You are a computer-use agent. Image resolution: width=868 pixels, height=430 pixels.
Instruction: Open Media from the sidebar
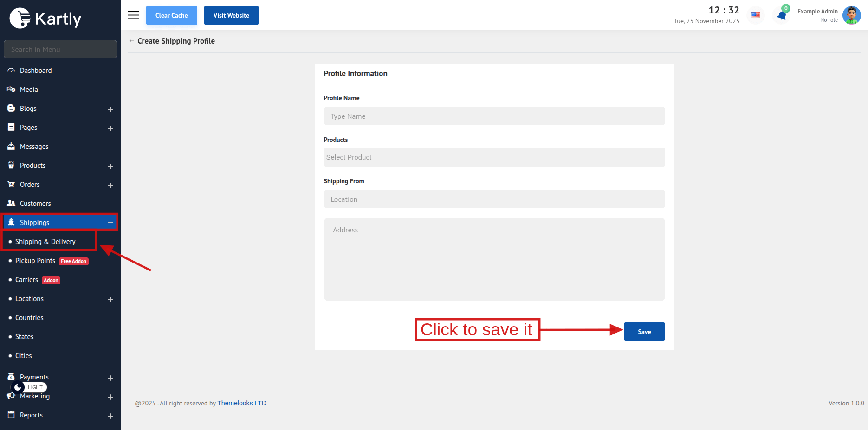point(29,90)
